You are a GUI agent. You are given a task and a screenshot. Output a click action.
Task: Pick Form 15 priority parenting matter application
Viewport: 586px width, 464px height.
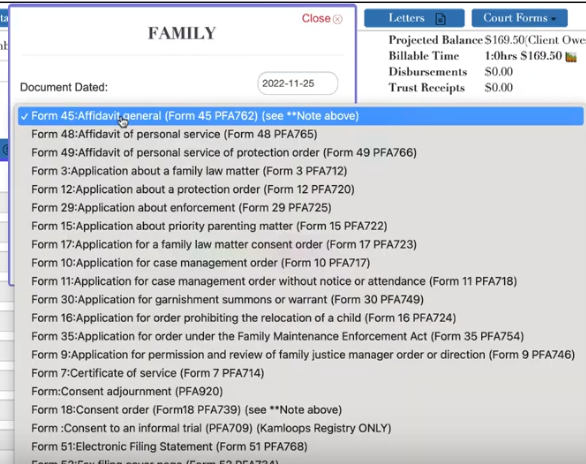[301, 226]
